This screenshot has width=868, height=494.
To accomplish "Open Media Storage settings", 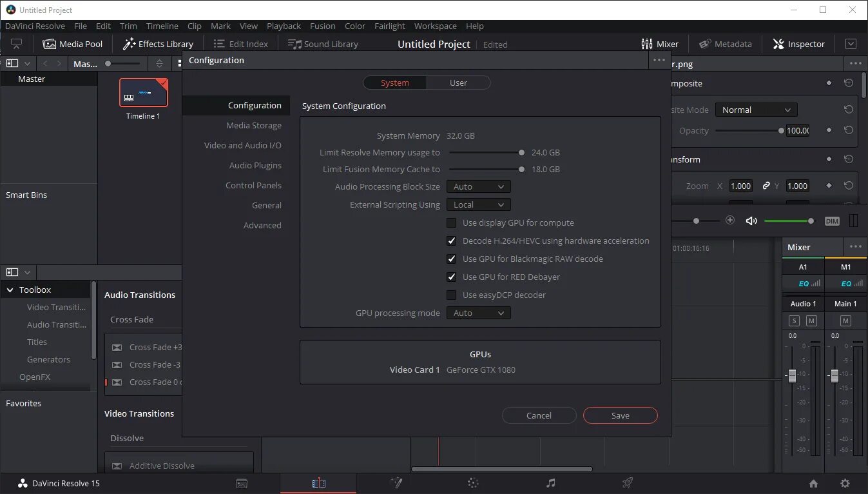I will coord(254,125).
